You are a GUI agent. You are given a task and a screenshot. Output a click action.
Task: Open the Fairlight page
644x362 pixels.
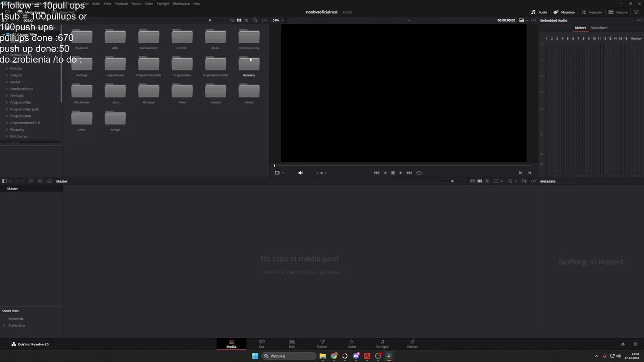click(382, 344)
